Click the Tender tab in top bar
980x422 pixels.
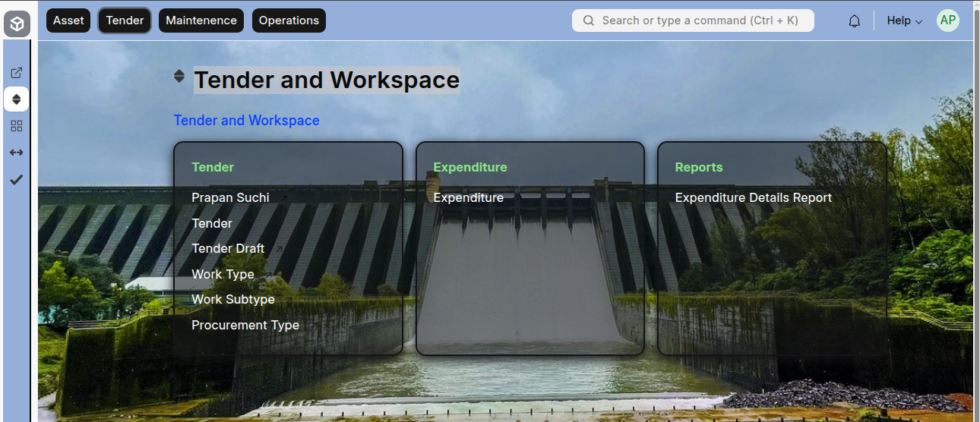[125, 20]
